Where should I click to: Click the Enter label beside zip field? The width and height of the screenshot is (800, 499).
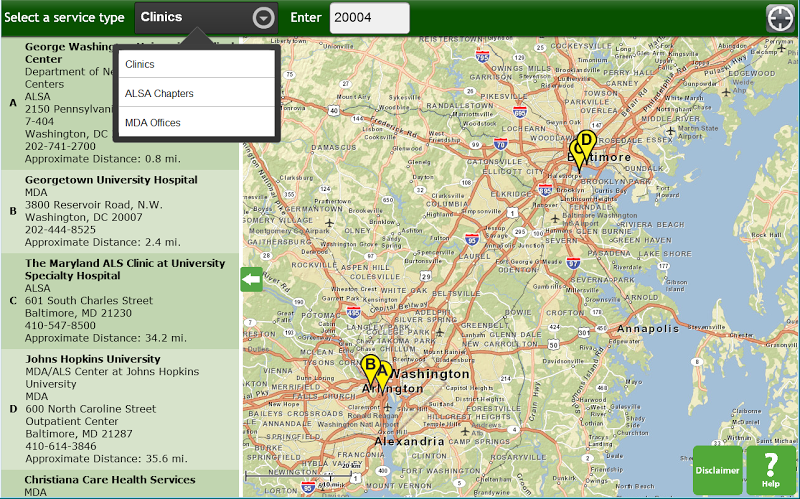(x=306, y=18)
